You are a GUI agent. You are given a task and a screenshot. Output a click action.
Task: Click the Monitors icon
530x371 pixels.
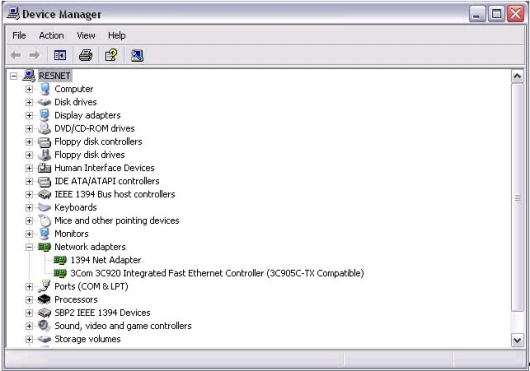point(44,234)
